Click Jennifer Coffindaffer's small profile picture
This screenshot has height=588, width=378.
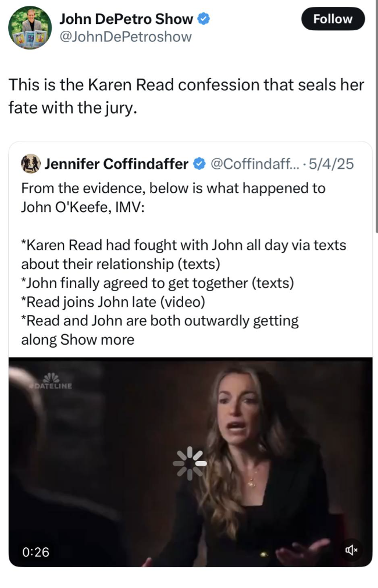point(30,164)
